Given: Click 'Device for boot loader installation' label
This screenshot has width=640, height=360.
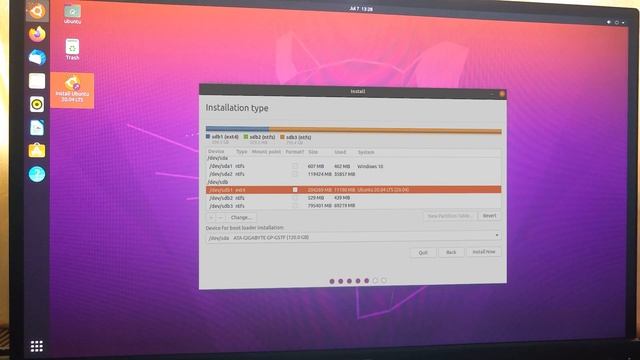Looking at the screenshot, I should click(245, 228).
